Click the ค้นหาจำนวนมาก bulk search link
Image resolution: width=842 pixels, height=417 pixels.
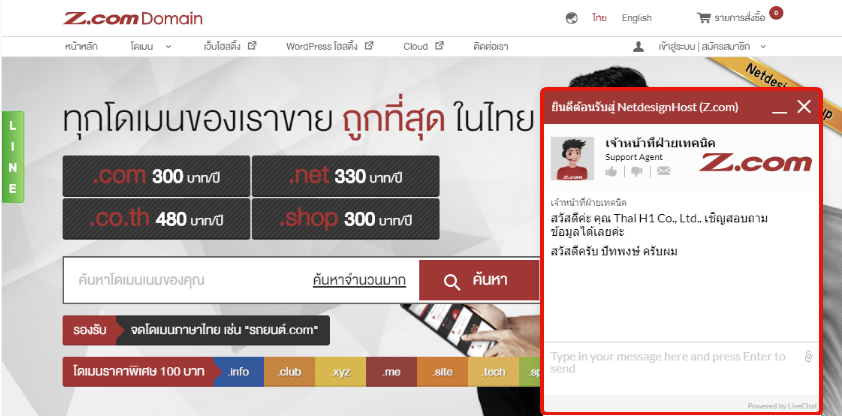pyautogui.click(x=359, y=280)
